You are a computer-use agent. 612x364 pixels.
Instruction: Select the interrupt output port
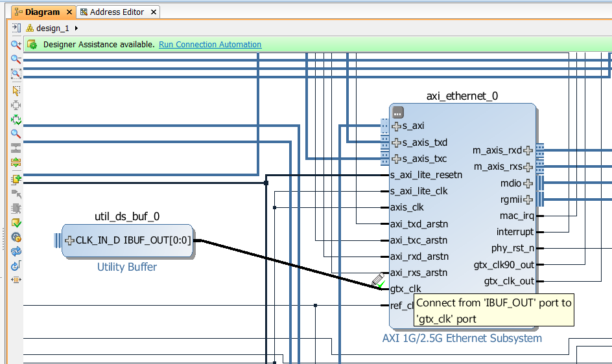(515, 232)
